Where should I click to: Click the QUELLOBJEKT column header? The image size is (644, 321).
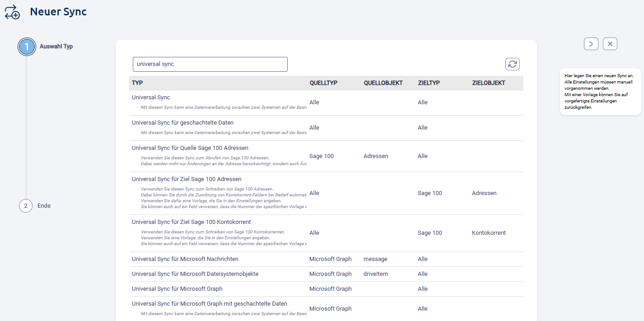pyautogui.click(x=383, y=83)
